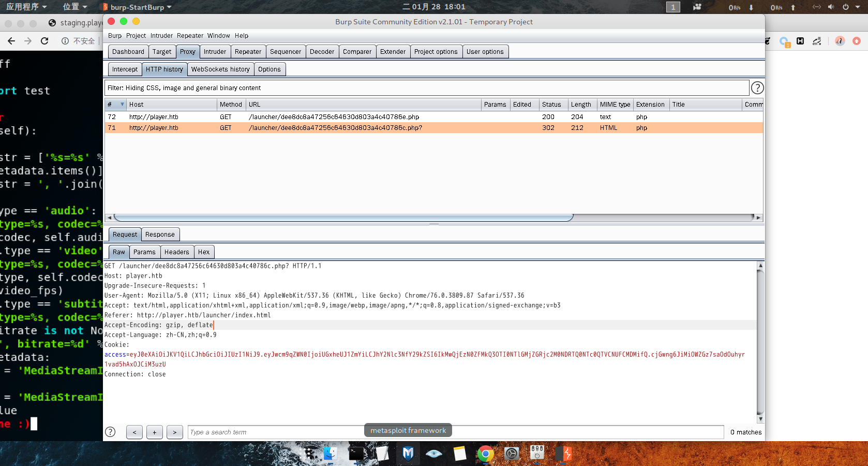This screenshot has height=466, width=868.
Task: Click the previous match '<' button
Action: [x=134, y=432]
